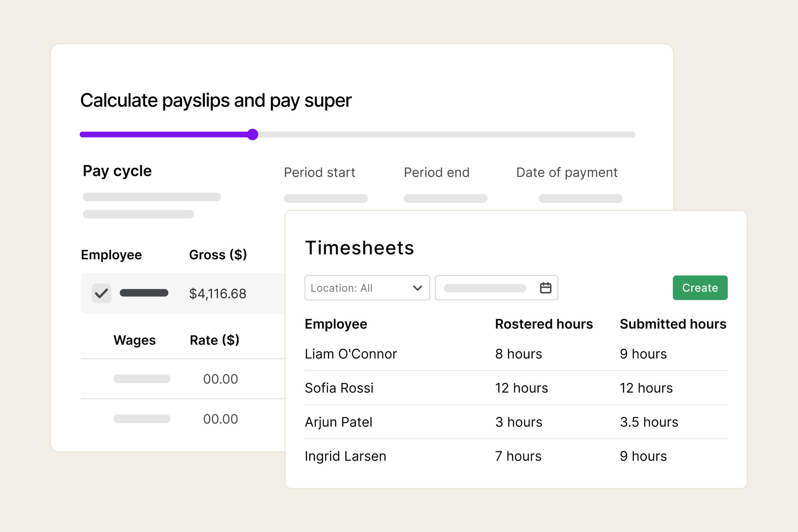Viewport: 798px width, 532px height.
Task: Select Sofia Rossi employee row
Action: pos(516,388)
